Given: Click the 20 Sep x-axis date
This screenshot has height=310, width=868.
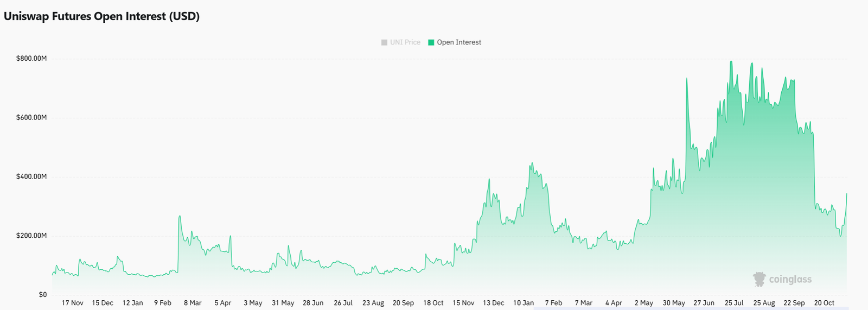Looking at the screenshot, I should (x=403, y=303).
